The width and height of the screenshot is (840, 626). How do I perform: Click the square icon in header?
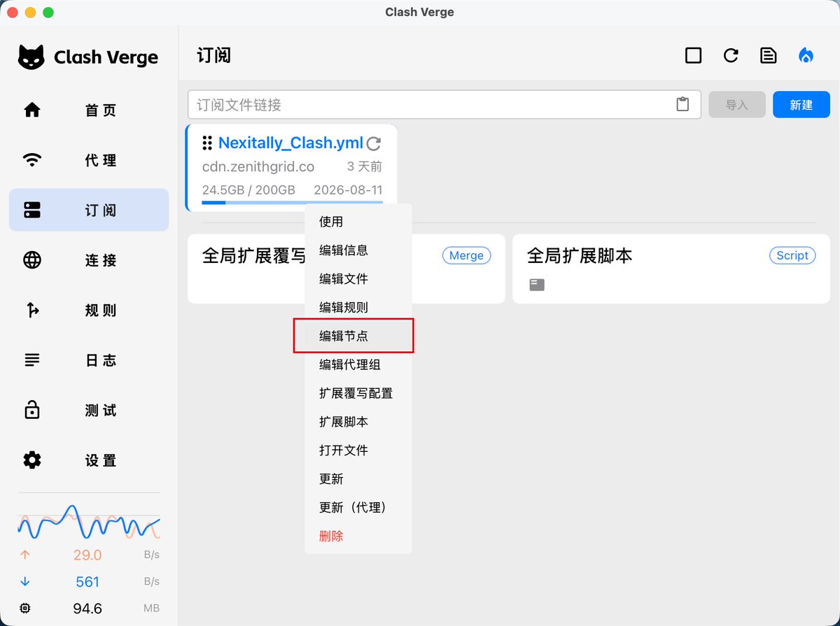tap(693, 55)
